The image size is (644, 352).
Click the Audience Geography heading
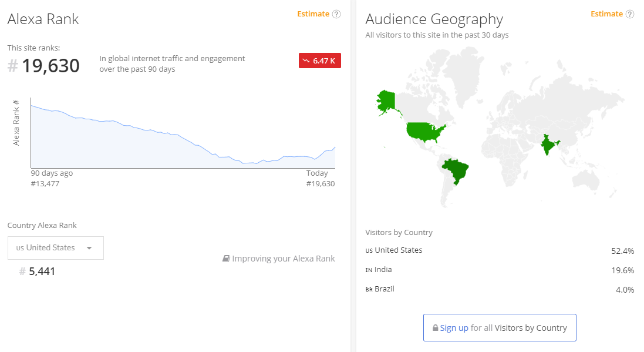[434, 19]
